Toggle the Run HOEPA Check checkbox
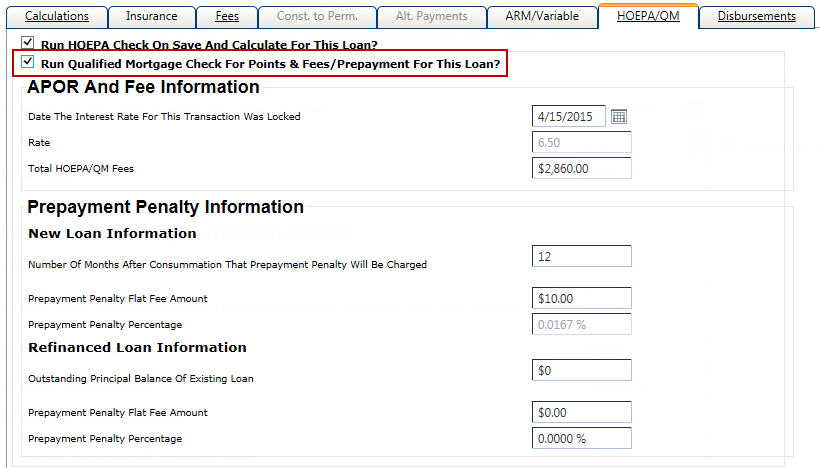The height and width of the screenshot is (468, 820). 28,44
